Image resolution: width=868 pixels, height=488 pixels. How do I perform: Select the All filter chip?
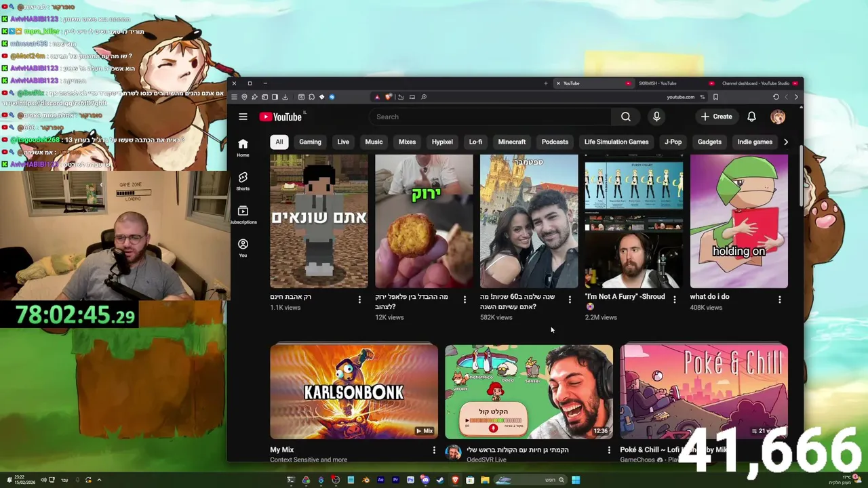point(279,142)
